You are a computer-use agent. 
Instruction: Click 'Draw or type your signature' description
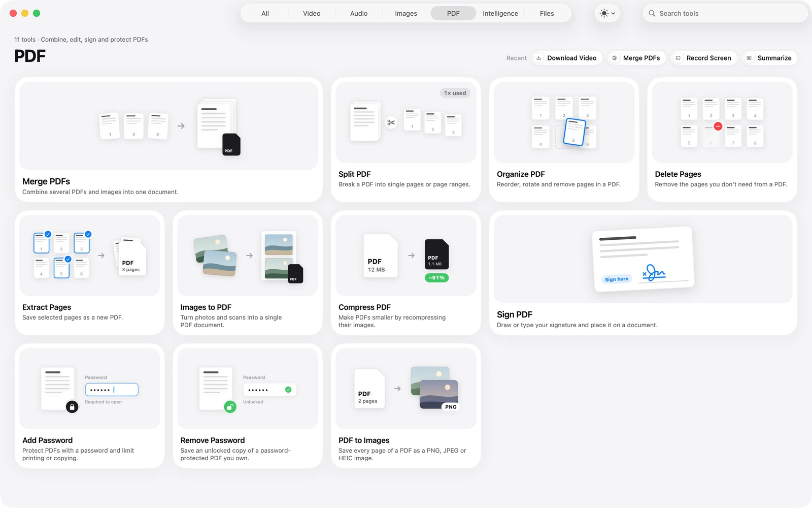coord(577,325)
